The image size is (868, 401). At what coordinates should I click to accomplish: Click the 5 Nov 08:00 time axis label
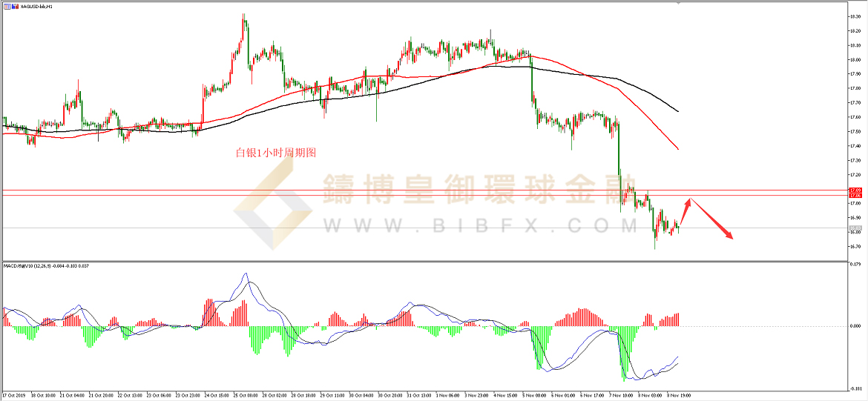click(536, 395)
